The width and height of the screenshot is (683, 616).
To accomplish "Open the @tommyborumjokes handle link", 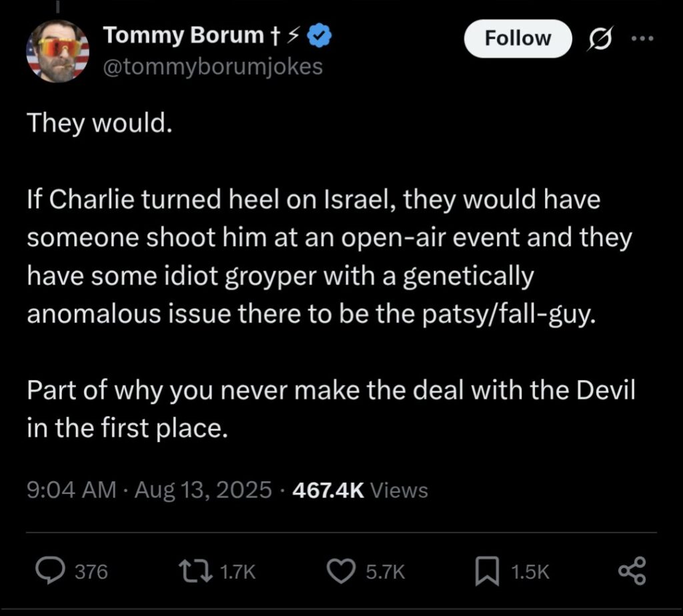I will pyautogui.click(x=212, y=66).
